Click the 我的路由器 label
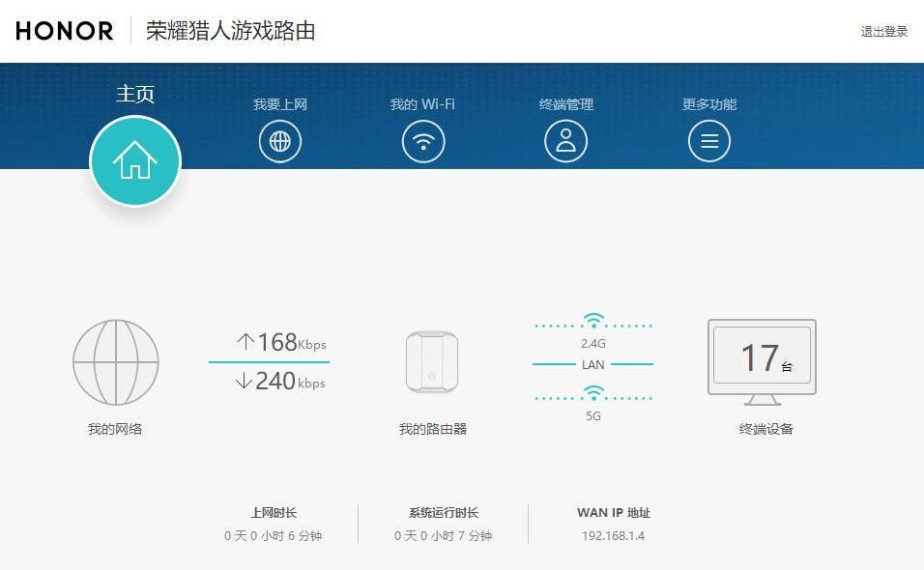The image size is (924, 570). point(433,429)
